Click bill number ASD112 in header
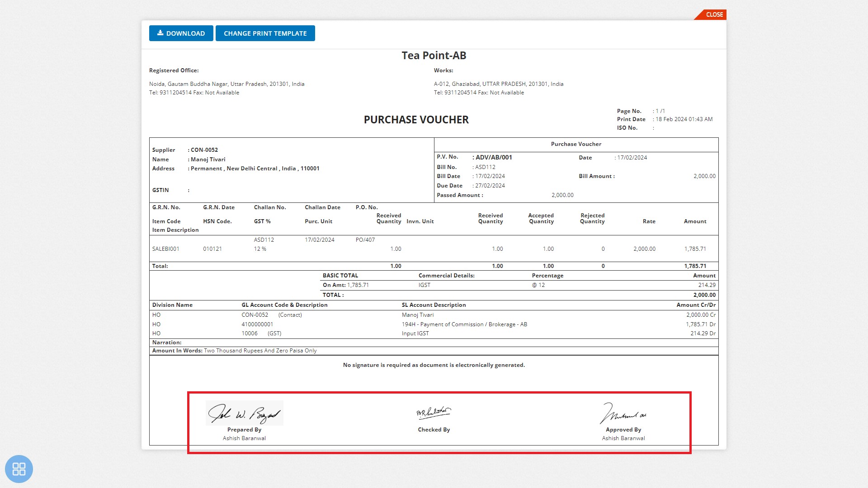 485,167
